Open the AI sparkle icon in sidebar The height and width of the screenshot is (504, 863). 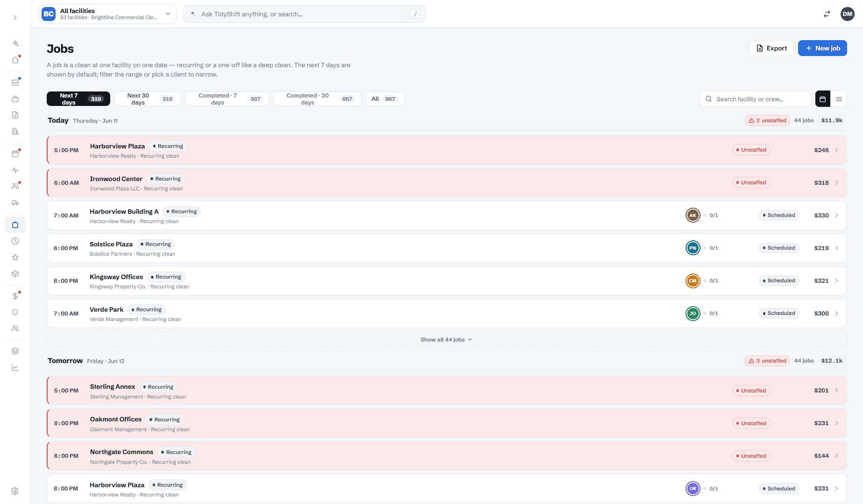[15, 43]
